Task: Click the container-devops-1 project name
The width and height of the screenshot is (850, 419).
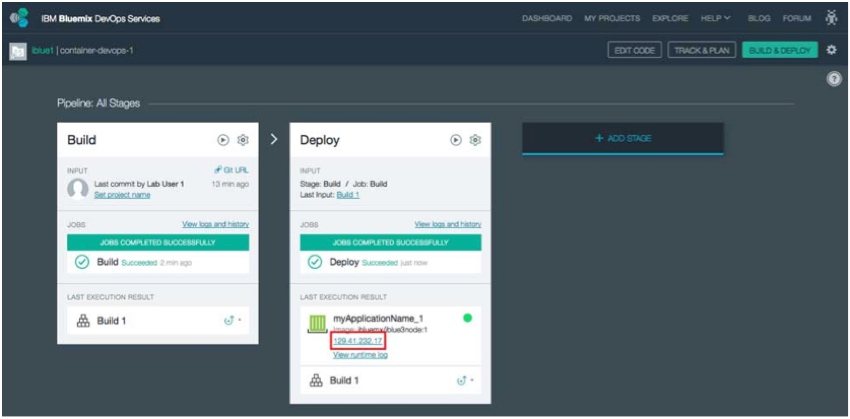Action: [x=96, y=50]
